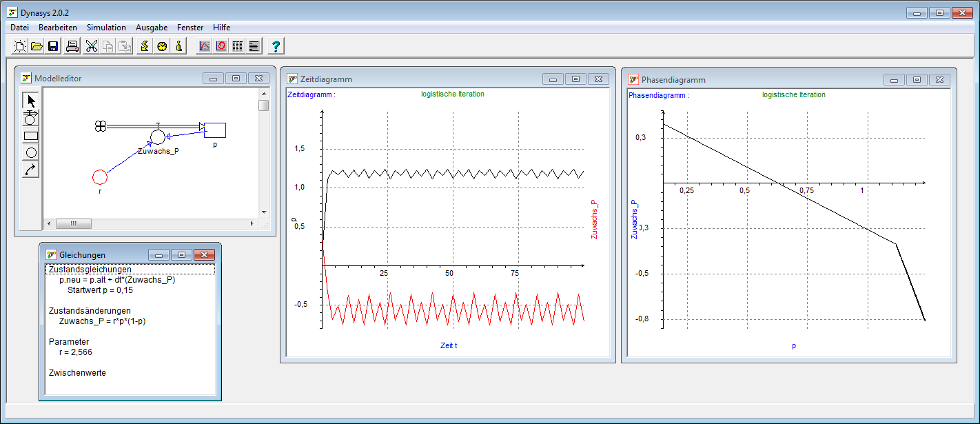
Task: Open the time diagram toolbar icon
Action: pos(205,46)
